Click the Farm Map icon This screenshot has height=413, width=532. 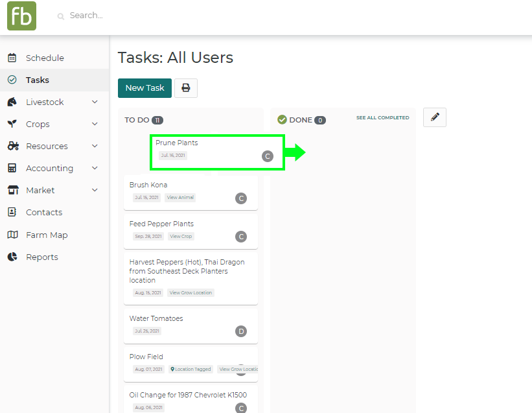tap(12, 235)
